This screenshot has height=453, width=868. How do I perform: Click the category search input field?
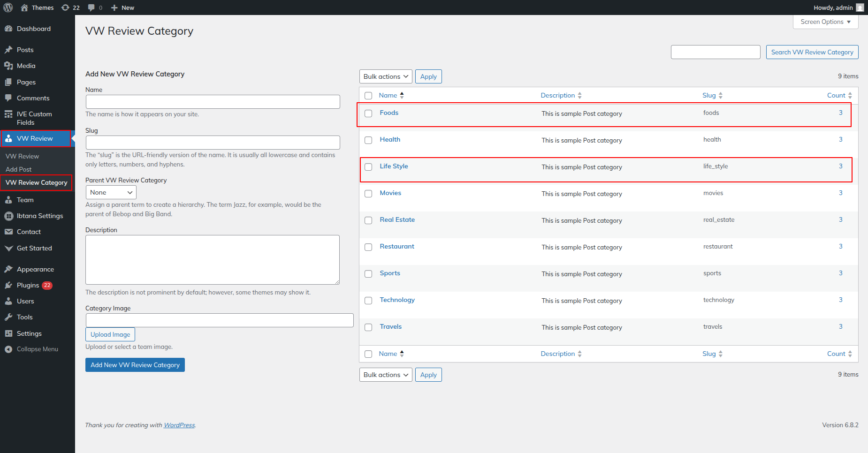coord(715,52)
